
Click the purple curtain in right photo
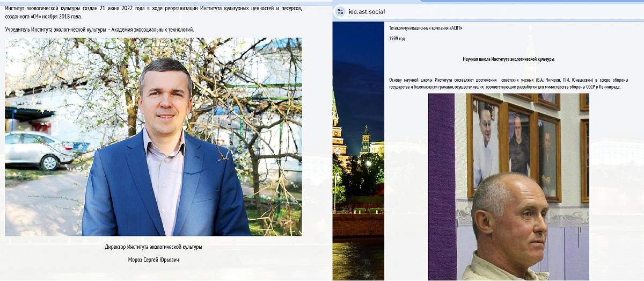[441, 188]
